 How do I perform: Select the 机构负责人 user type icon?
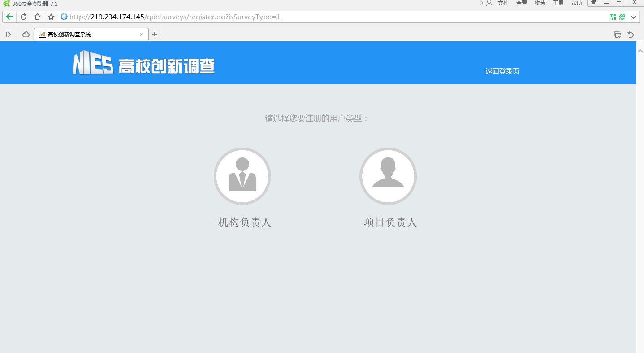click(242, 176)
